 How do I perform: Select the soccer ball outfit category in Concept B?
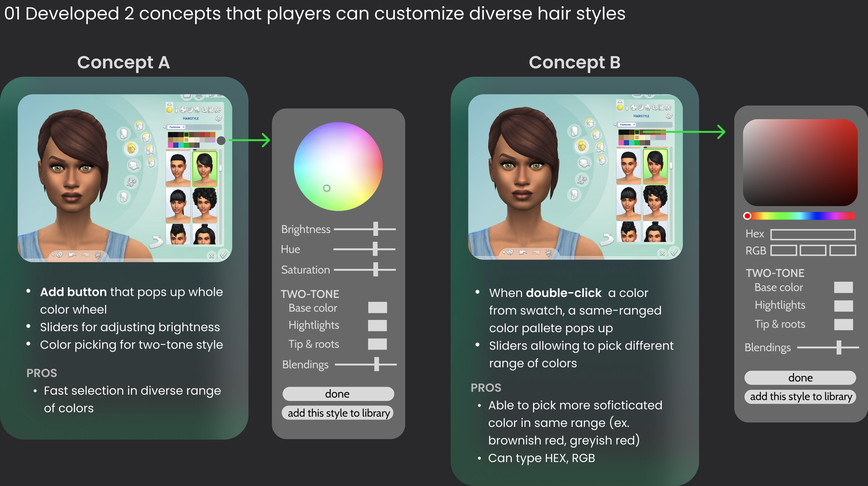(x=634, y=107)
